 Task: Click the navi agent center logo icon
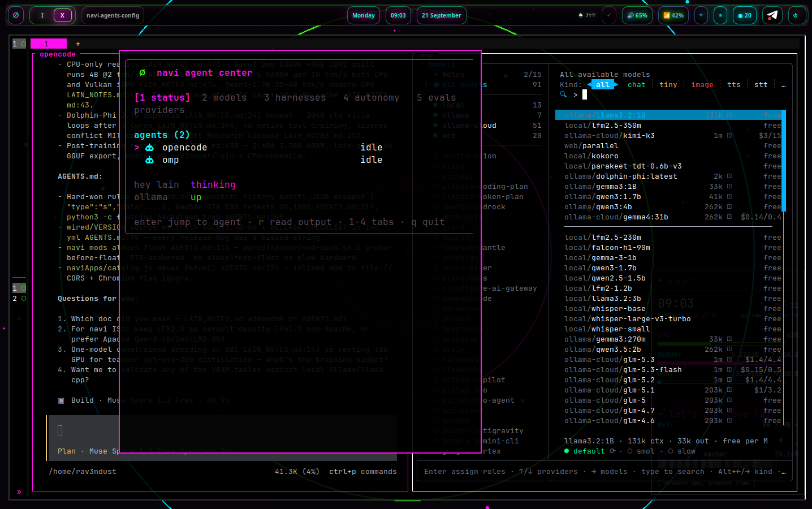coord(142,73)
